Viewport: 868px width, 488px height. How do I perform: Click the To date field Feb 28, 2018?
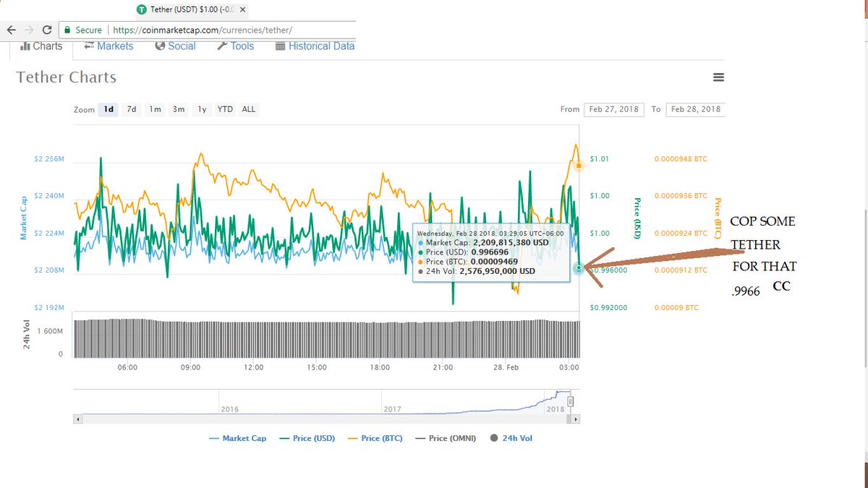(x=695, y=109)
